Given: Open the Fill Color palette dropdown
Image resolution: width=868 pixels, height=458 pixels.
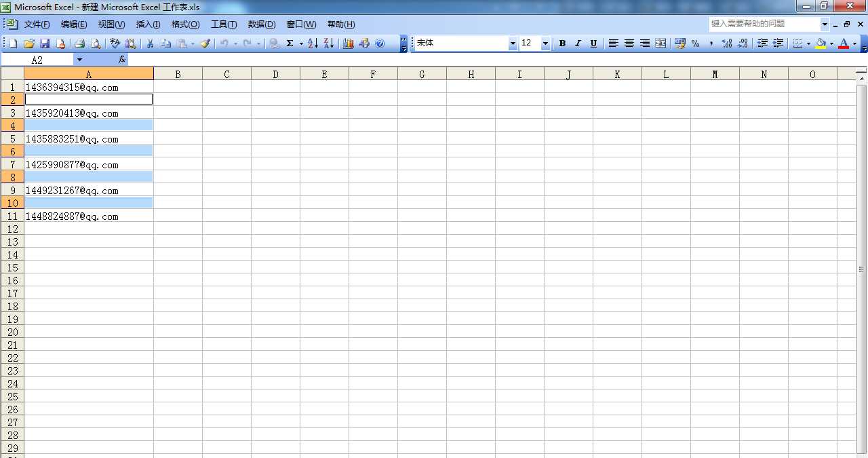Looking at the screenshot, I should click(831, 43).
